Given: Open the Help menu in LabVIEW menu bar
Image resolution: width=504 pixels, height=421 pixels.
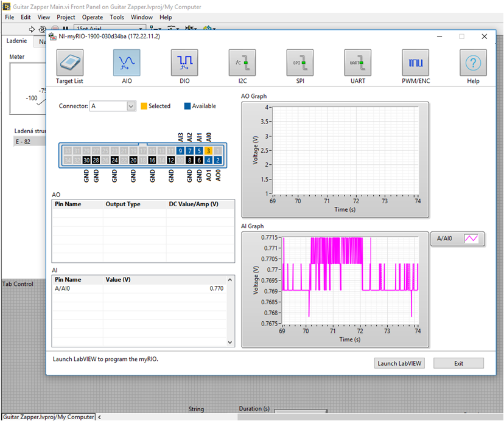Looking at the screenshot, I should pyautogui.click(x=166, y=18).
